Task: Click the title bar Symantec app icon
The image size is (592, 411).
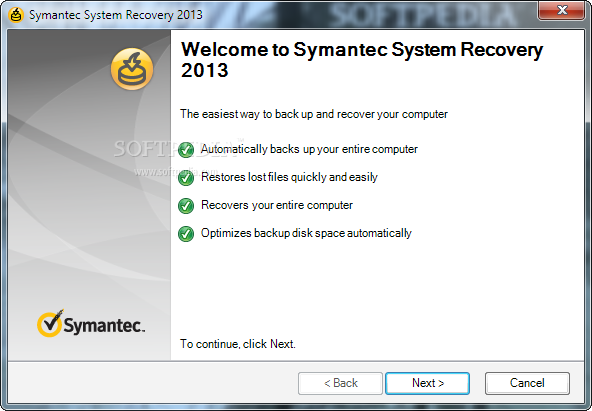Action: [16, 15]
